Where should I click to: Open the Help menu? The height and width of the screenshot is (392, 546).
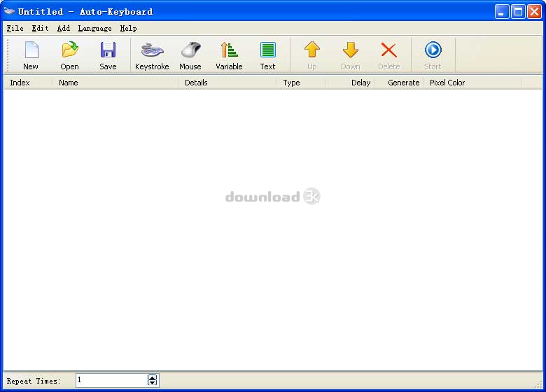coord(128,29)
